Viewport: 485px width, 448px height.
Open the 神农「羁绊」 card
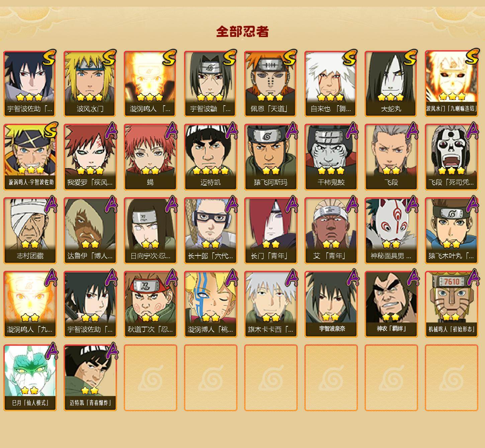coord(391,304)
